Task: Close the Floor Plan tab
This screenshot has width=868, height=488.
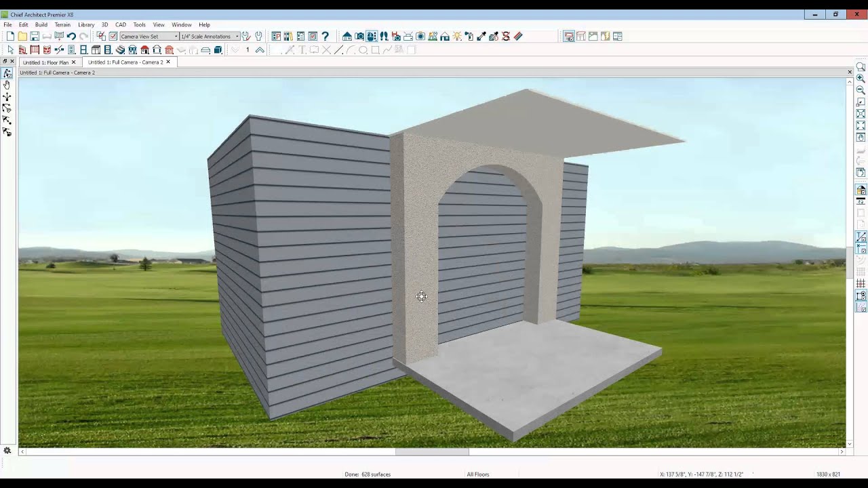Action: [74, 62]
